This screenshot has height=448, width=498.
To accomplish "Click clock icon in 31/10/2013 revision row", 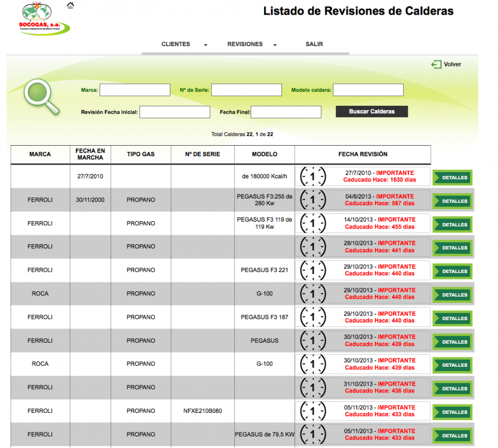I will coord(313,387).
